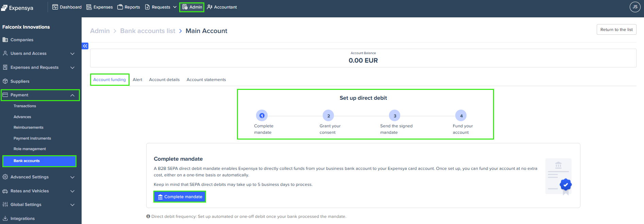
Task: Open Suppliers in the sidebar
Action: (x=20, y=81)
